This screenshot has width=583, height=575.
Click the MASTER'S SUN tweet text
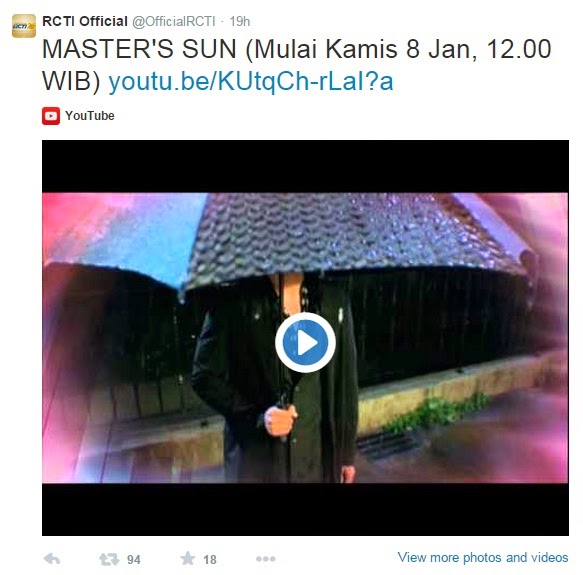[296, 65]
